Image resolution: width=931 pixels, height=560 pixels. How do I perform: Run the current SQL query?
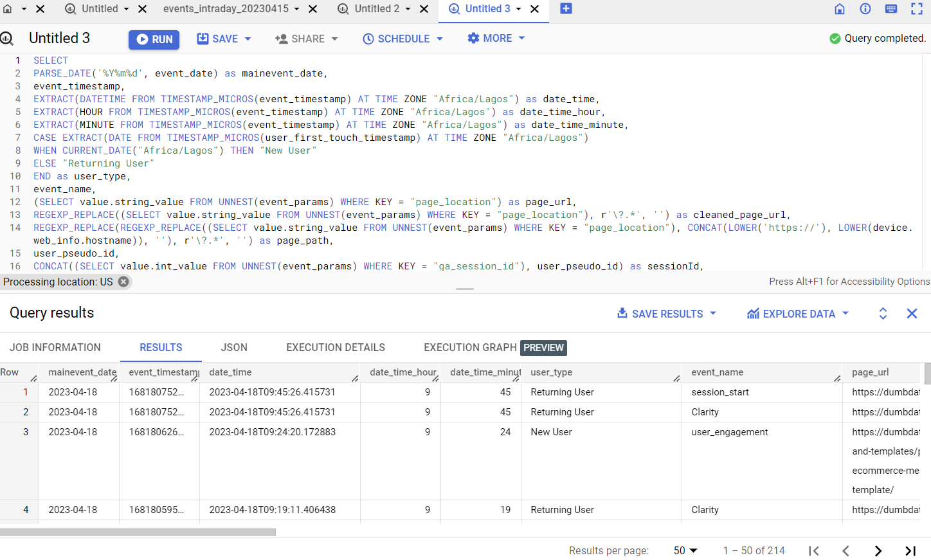click(x=154, y=39)
